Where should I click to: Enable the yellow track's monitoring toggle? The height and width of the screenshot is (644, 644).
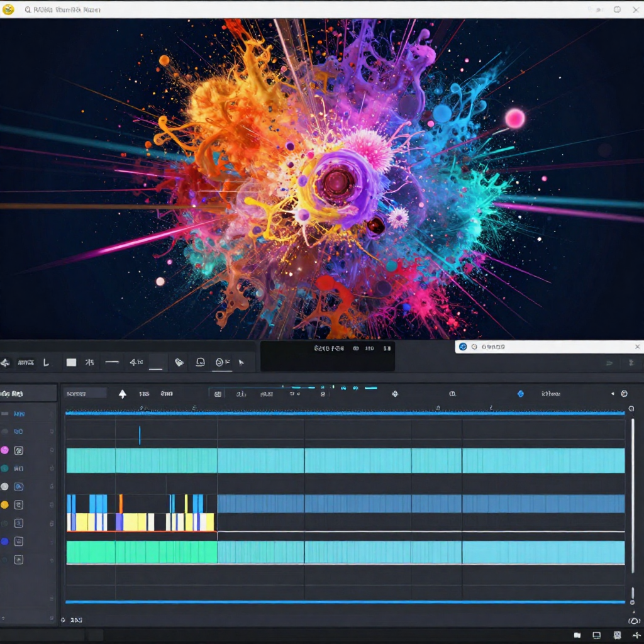(x=52, y=504)
